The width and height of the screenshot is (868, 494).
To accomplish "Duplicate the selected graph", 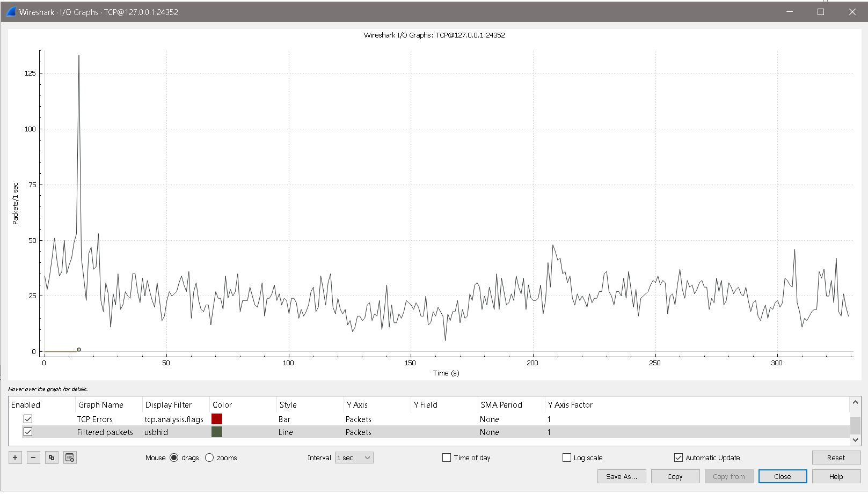I will click(x=52, y=458).
